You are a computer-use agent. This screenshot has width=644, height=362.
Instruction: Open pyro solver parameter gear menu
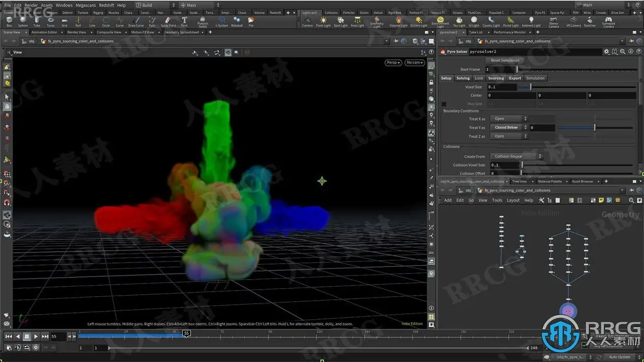[x=606, y=51]
